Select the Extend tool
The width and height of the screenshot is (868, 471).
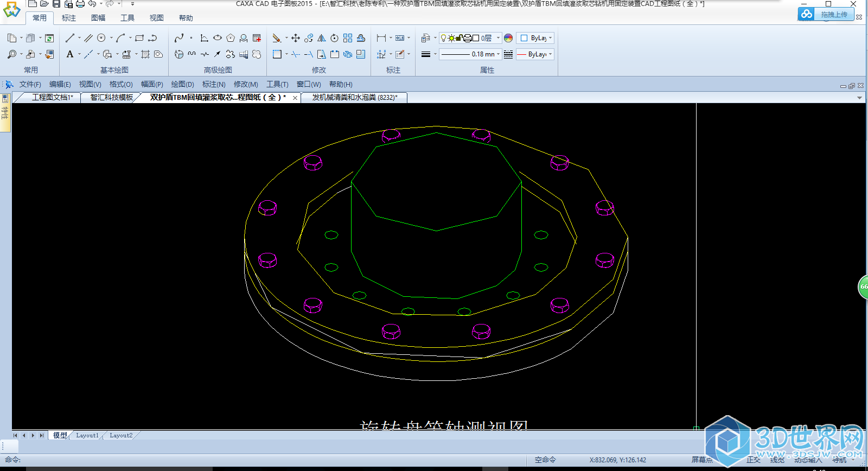(x=309, y=54)
